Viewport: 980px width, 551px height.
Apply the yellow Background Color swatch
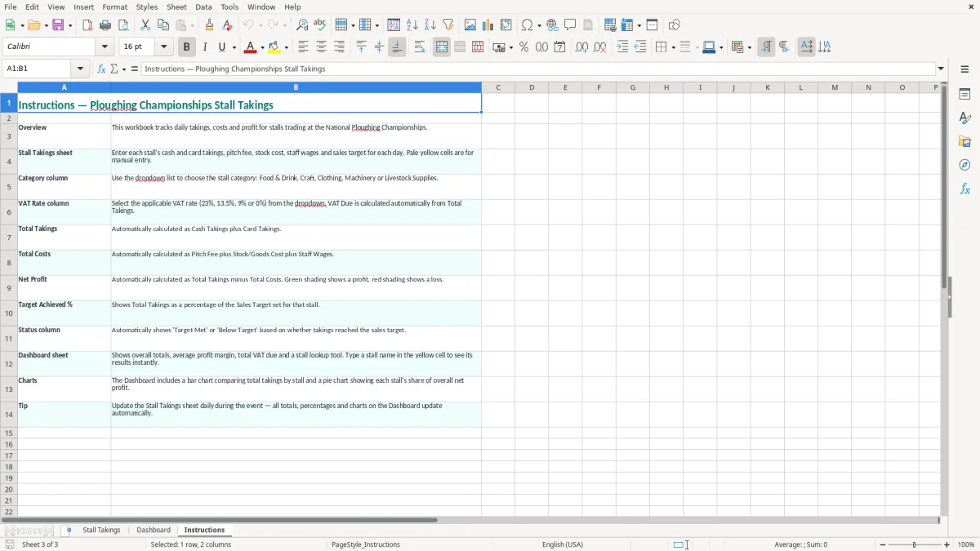click(x=274, y=47)
